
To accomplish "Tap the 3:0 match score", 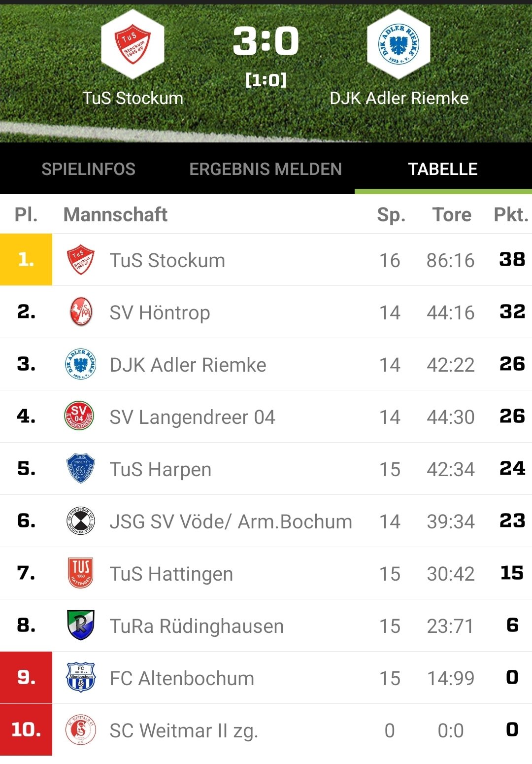I will click(x=266, y=41).
